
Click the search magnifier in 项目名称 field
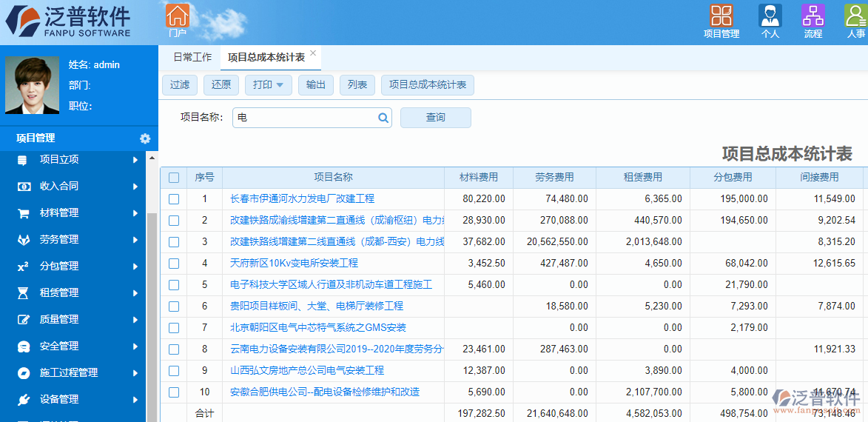tap(383, 118)
